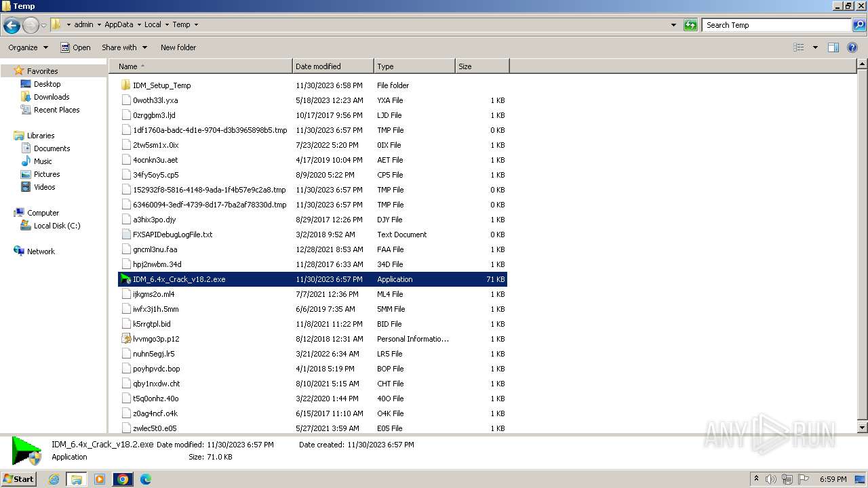Open the Share with menu

coord(124,47)
